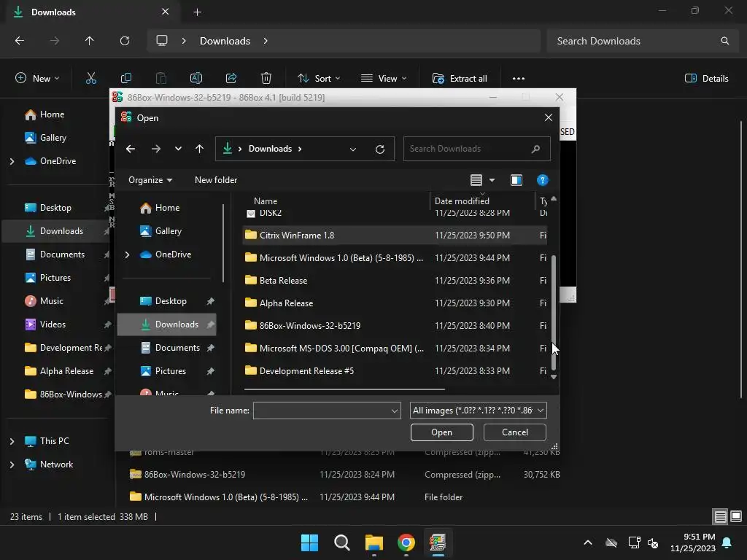Image resolution: width=747 pixels, height=560 pixels.
Task: Open the view options dropdown arrow in dialog
Action: pyautogui.click(x=492, y=180)
